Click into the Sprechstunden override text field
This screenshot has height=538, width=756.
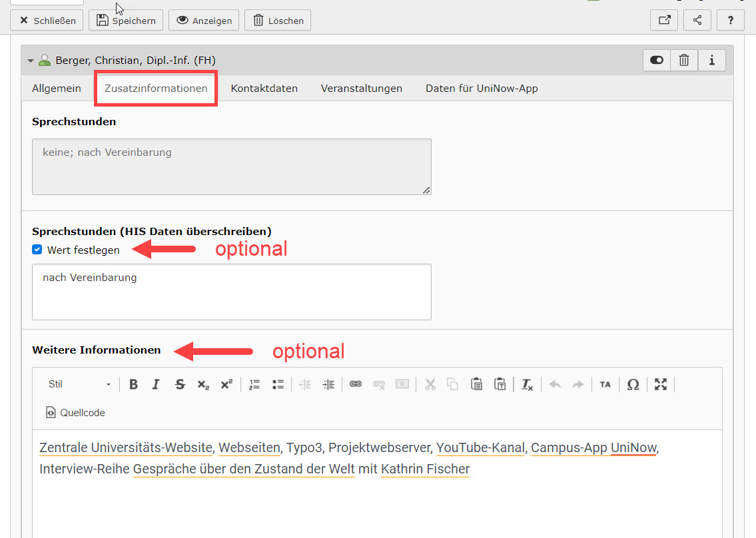click(231, 292)
